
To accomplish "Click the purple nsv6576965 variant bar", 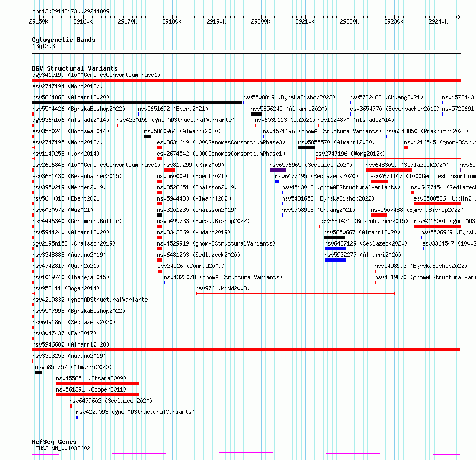I will pyautogui.click(x=278, y=170).
